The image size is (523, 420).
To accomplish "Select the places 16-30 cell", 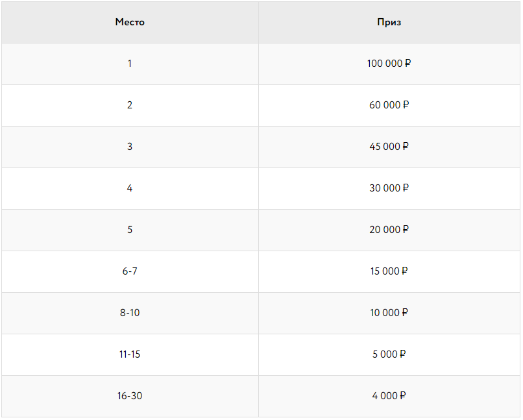I will (x=130, y=396).
